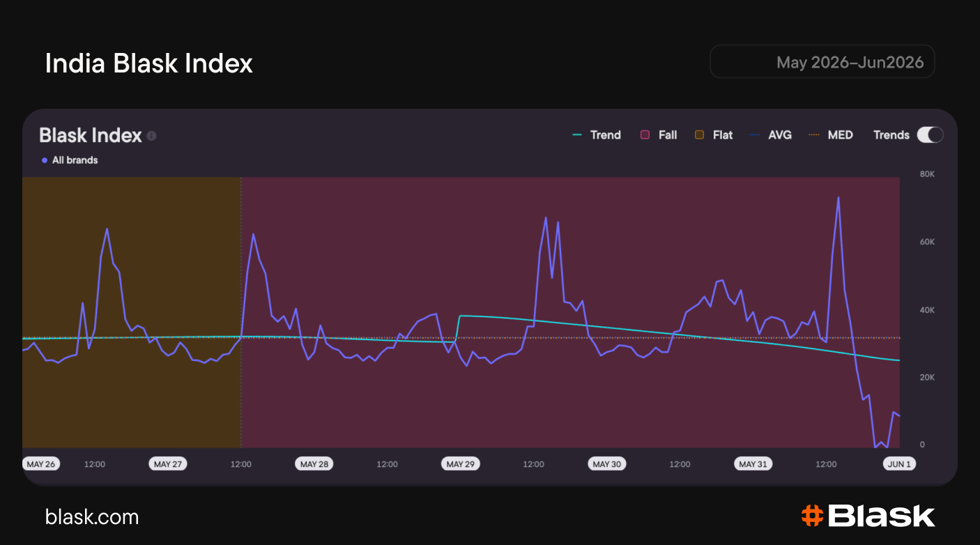Click the 12:00 label after MAY 30
Image resolution: width=980 pixels, height=545 pixels.
(680, 464)
